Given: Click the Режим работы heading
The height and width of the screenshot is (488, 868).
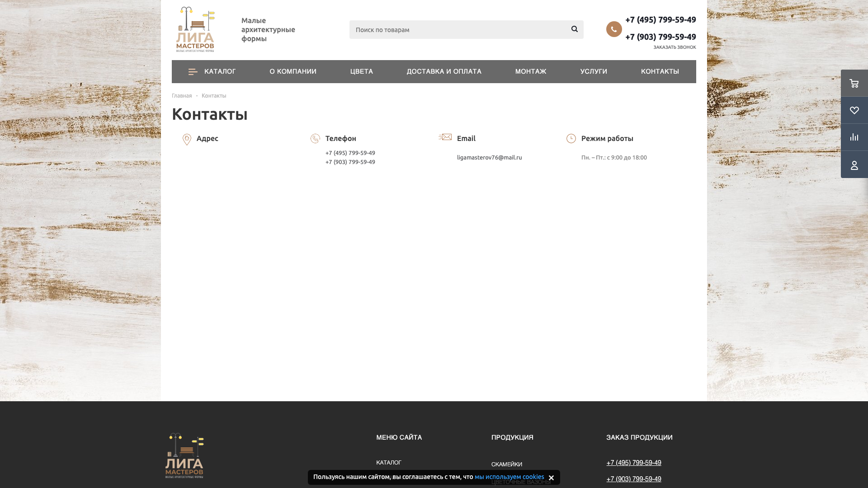Looking at the screenshot, I should point(607,138).
